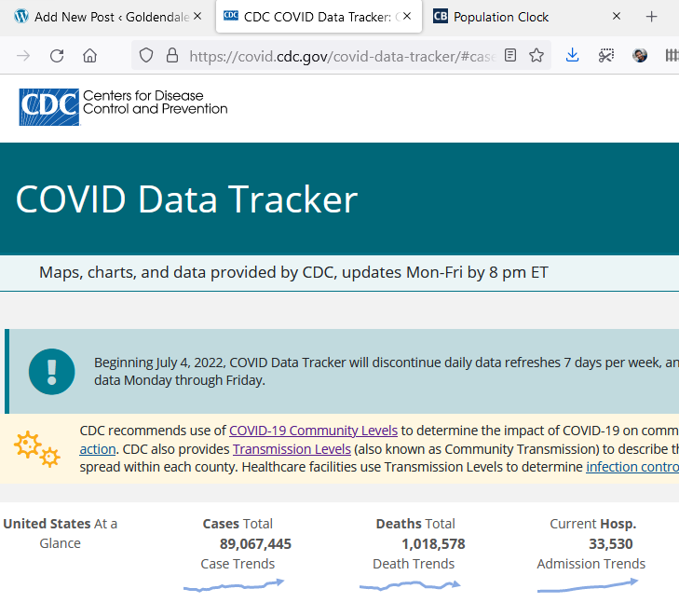Click the 'Current Hosp.' label

(x=592, y=524)
